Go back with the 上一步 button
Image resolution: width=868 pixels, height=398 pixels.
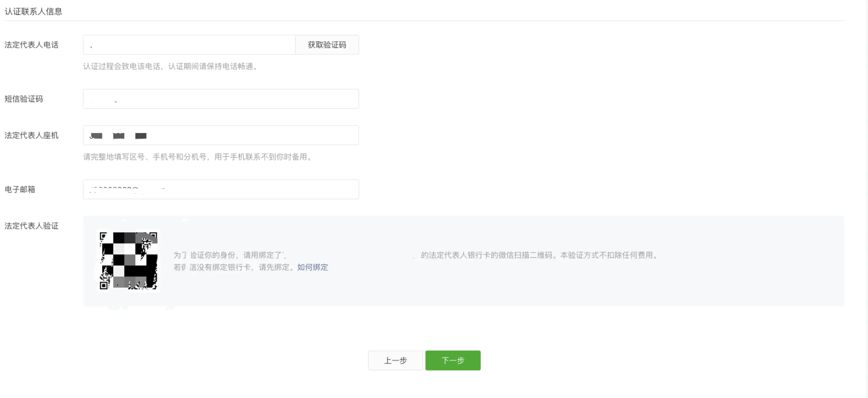tap(395, 360)
